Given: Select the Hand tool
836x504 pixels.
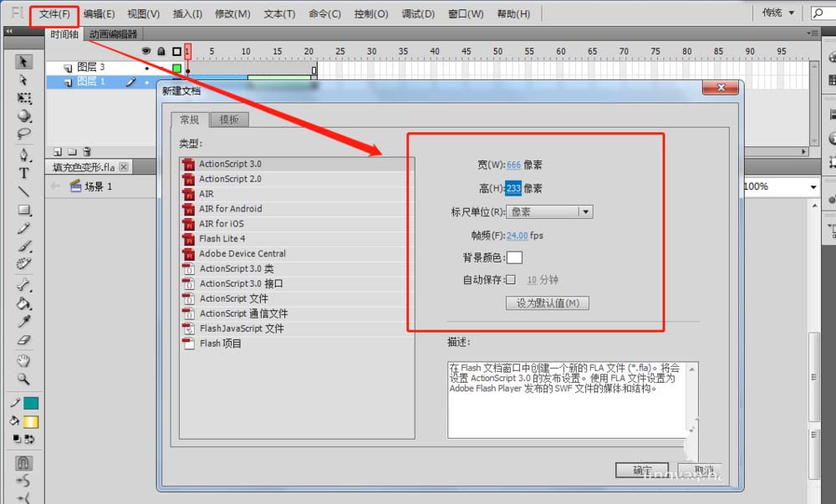Looking at the screenshot, I should click(23, 361).
